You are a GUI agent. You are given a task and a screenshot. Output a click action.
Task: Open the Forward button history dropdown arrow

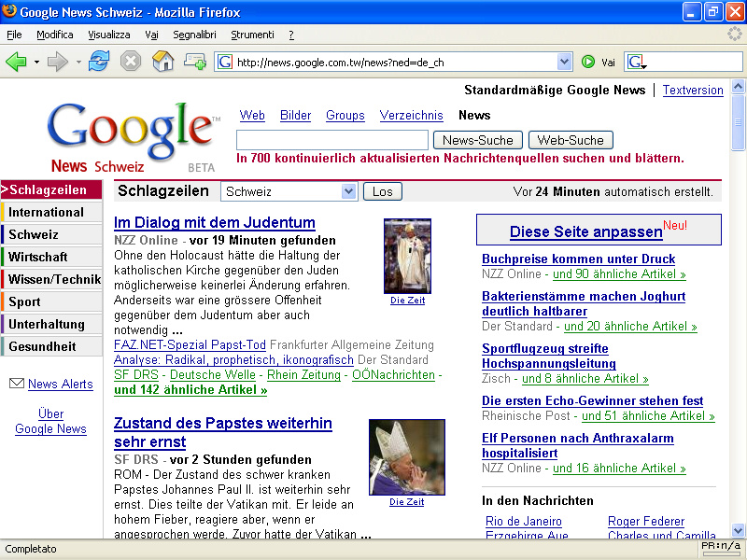pos(78,63)
